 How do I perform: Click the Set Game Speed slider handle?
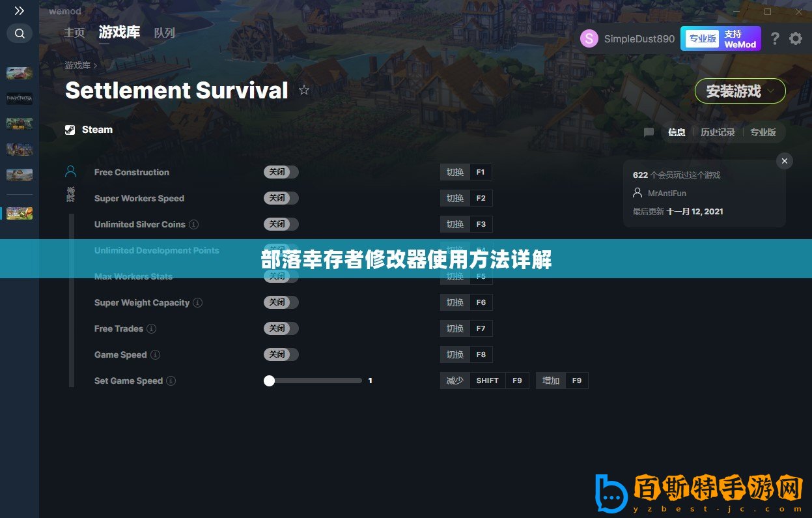pyautogui.click(x=270, y=381)
